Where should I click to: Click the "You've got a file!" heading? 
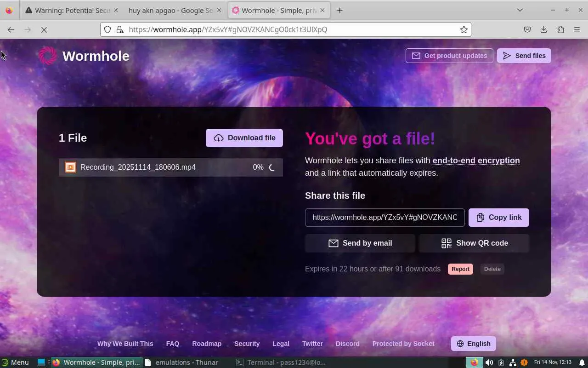[370, 138]
